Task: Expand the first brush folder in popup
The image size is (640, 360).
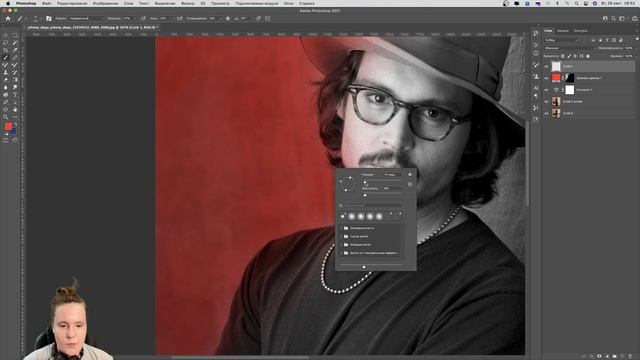Action: point(342,228)
